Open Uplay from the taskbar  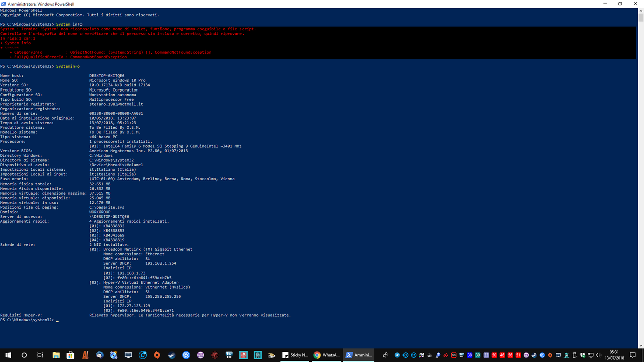(x=186, y=355)
